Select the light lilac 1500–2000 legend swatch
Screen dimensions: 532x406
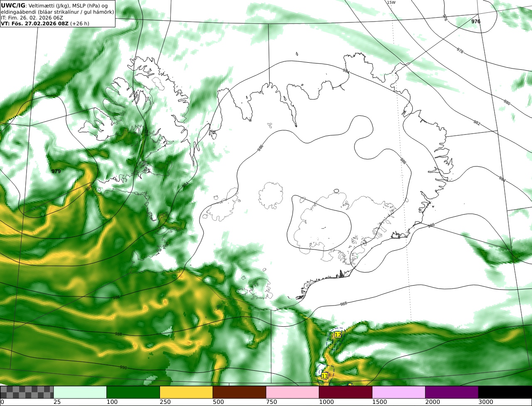point(399,392)
